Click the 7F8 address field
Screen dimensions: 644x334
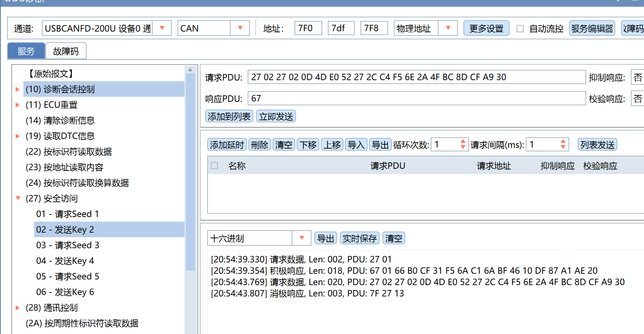pyautogui.click(x=374, y=28)
